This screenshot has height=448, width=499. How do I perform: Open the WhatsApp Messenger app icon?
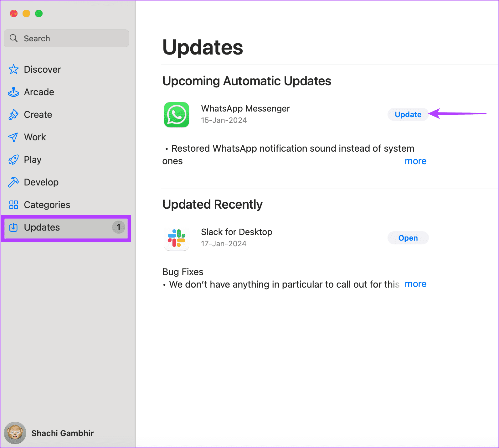point(177,115)
